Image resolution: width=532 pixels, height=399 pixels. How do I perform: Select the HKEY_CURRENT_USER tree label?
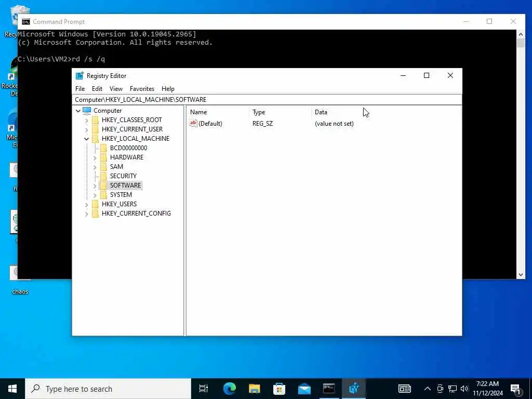132,129
